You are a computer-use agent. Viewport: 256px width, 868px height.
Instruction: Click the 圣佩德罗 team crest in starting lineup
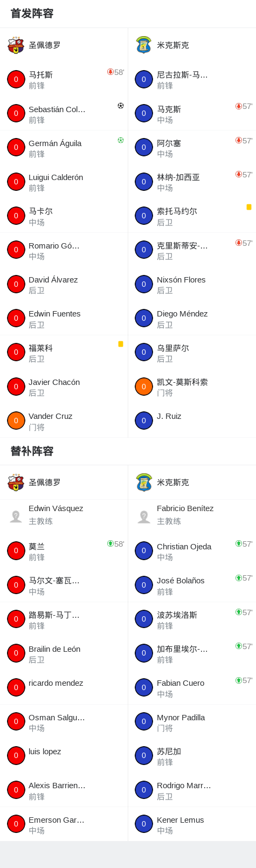(x=16, y=45)
